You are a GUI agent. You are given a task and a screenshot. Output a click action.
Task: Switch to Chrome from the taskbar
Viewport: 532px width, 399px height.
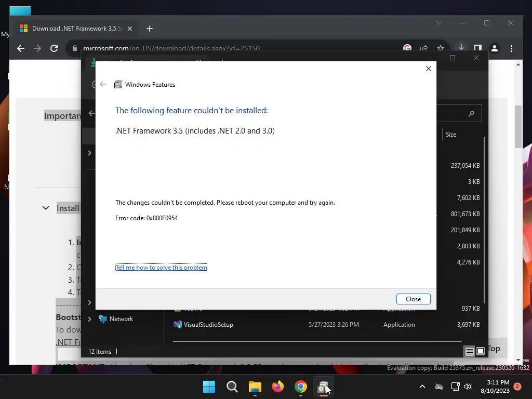[301, 387]
